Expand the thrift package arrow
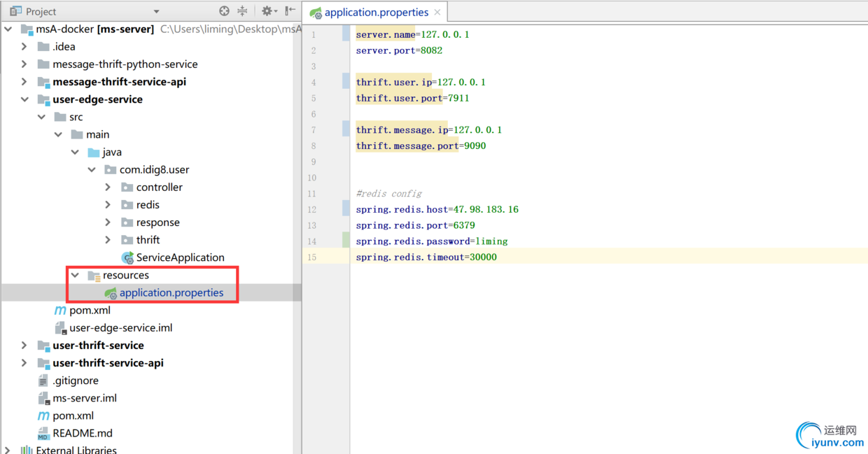The image size is (868, 454). 108,240
